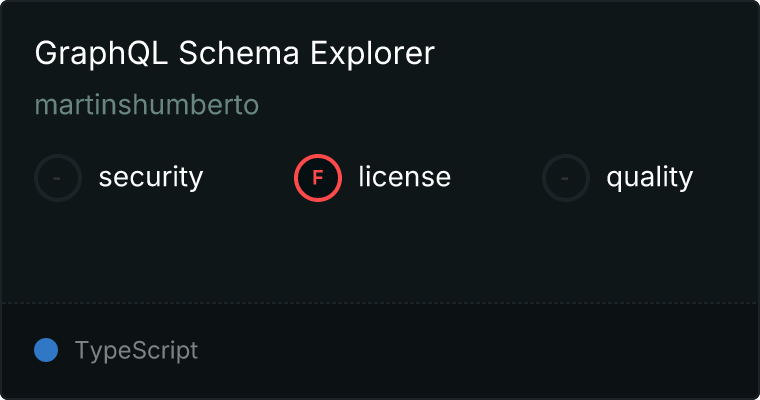Click the TypeScript language label
Image resolution: width=760 pixels, height=400 pixels.
(x=136, y=351)
